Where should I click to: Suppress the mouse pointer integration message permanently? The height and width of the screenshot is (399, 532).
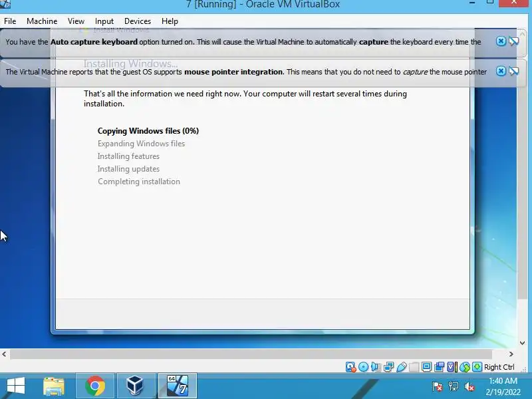[513, 71]
